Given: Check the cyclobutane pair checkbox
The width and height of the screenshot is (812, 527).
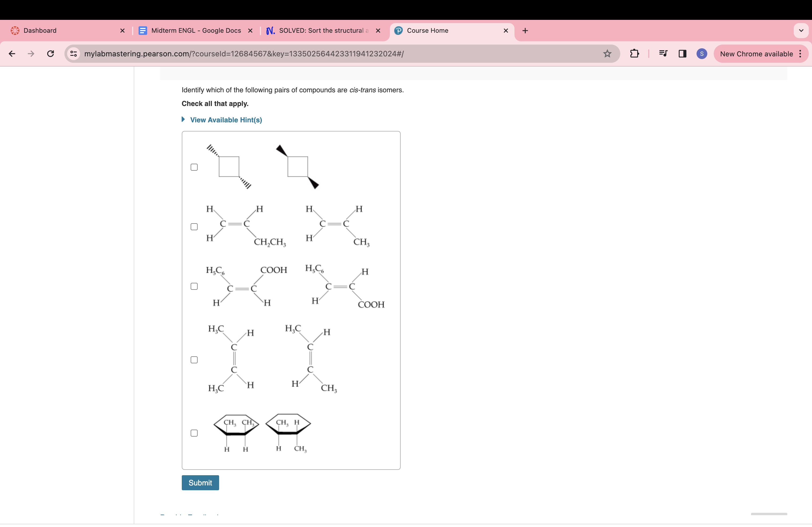Looking at the screenshot, I should (x=194, y=167).
